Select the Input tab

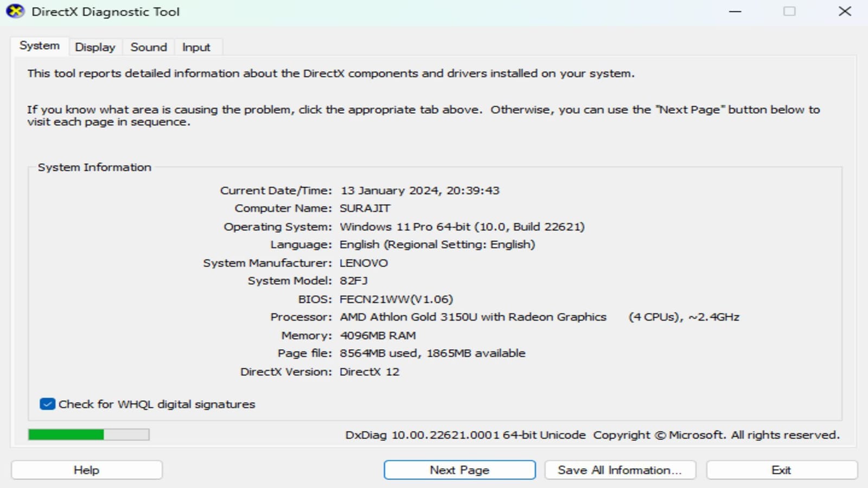pos(197,47)
